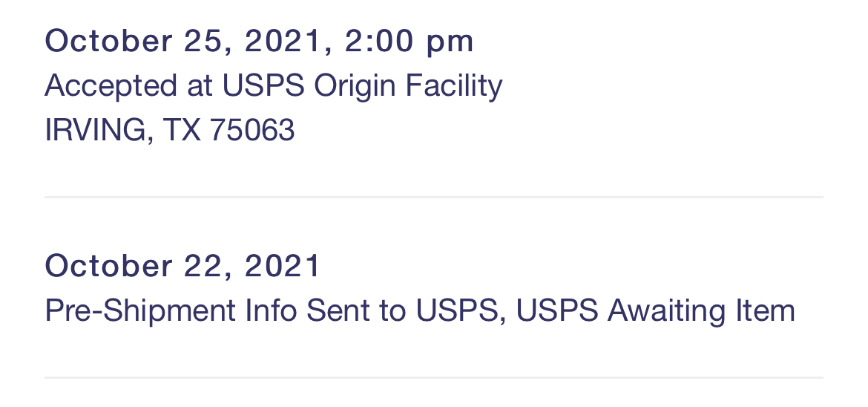This screenshot has height=407, width=868.
Task: Click the word Info in the Pre-Shipment line
Action: 272,310
